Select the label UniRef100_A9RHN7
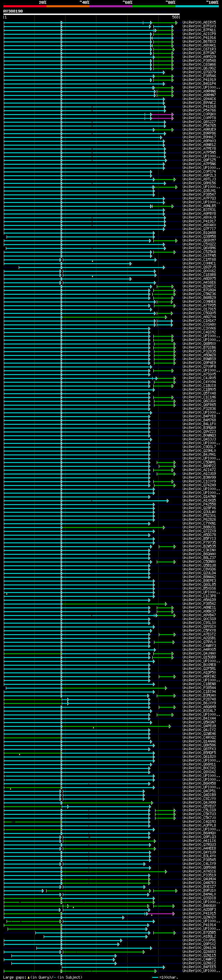Image resolution: width=222 pixels, height=980 pixels. tap(199, 95)
